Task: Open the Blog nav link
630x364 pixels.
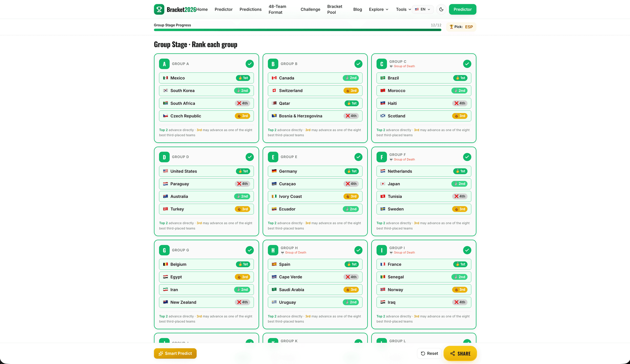Action: 358,10
